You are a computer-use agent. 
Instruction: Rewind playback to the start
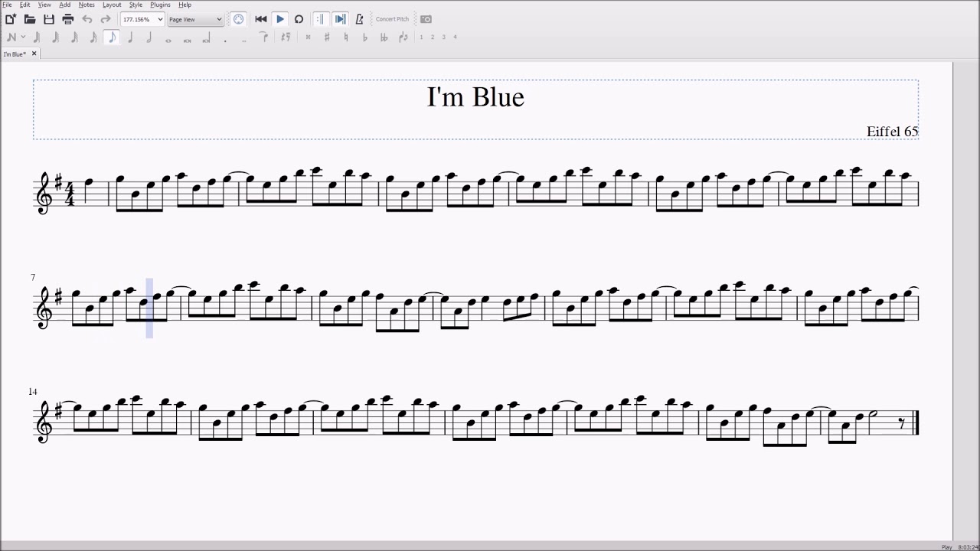[261, 19]
